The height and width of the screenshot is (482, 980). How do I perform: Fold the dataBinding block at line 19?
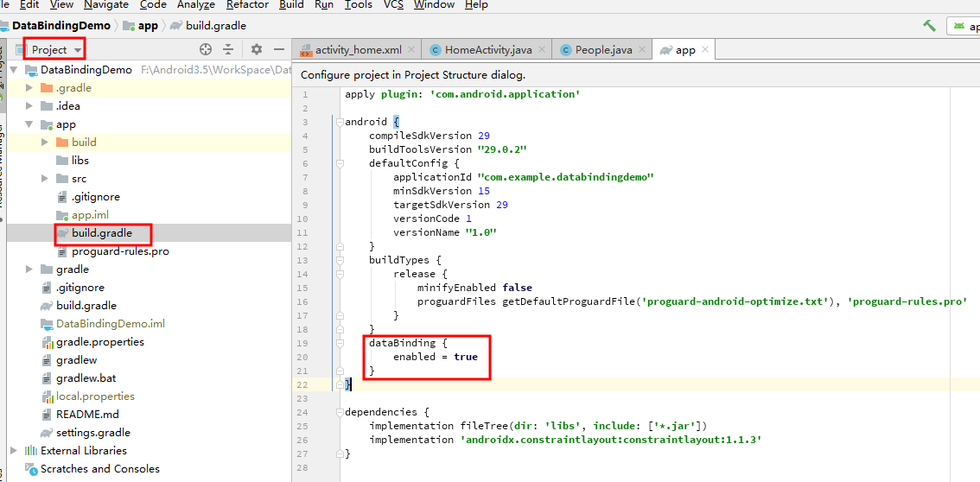(x=340, y=343)
